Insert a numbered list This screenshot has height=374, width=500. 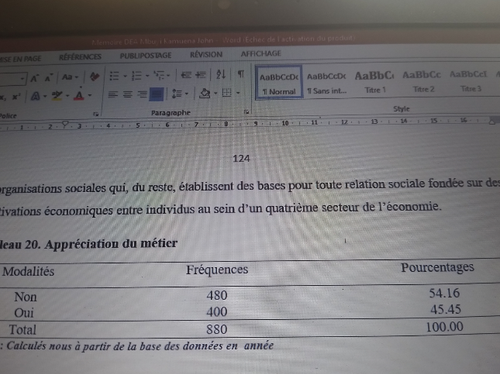pos(136,76)
